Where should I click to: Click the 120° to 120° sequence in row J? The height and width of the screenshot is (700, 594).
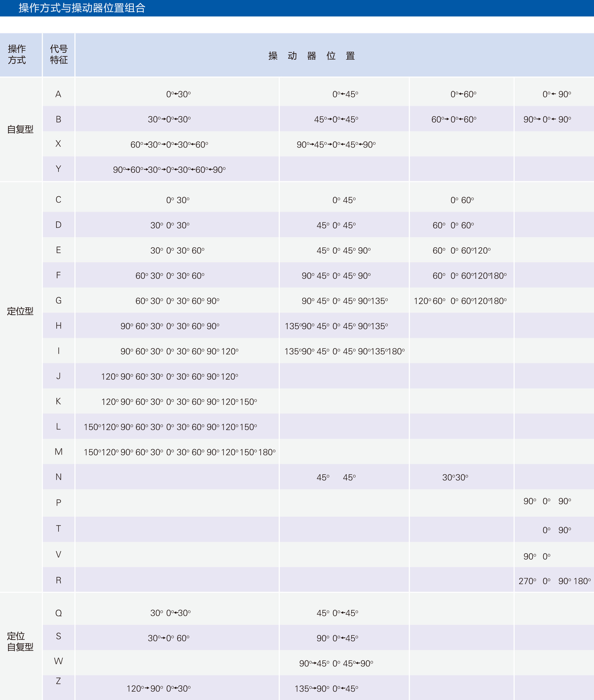[x=169, y=377]
